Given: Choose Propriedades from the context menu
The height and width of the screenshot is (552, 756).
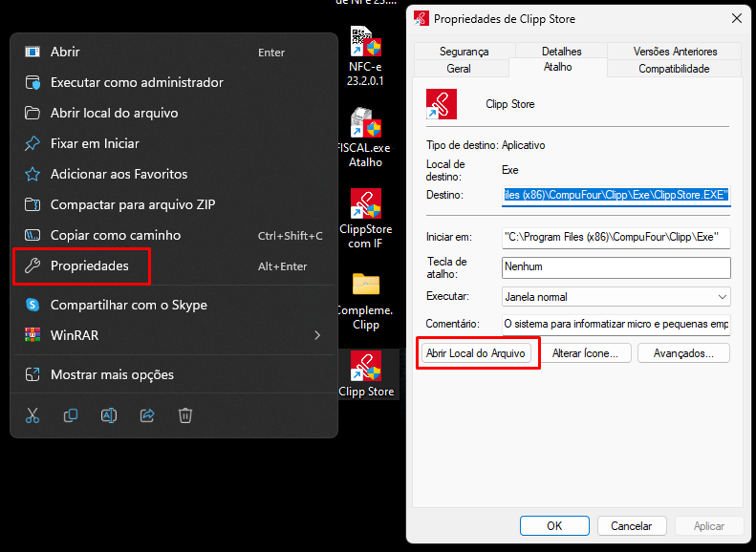Looking at the screenshot, I should coord(89,266).
